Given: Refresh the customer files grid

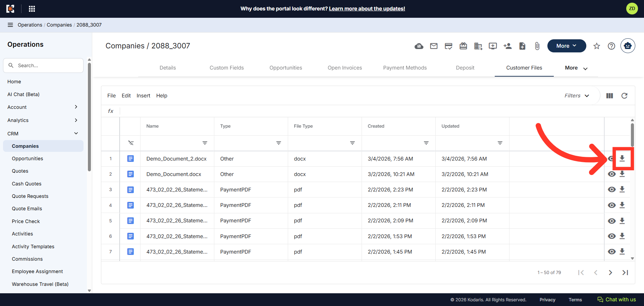Looking at the screenshot, I should point(624,96).
